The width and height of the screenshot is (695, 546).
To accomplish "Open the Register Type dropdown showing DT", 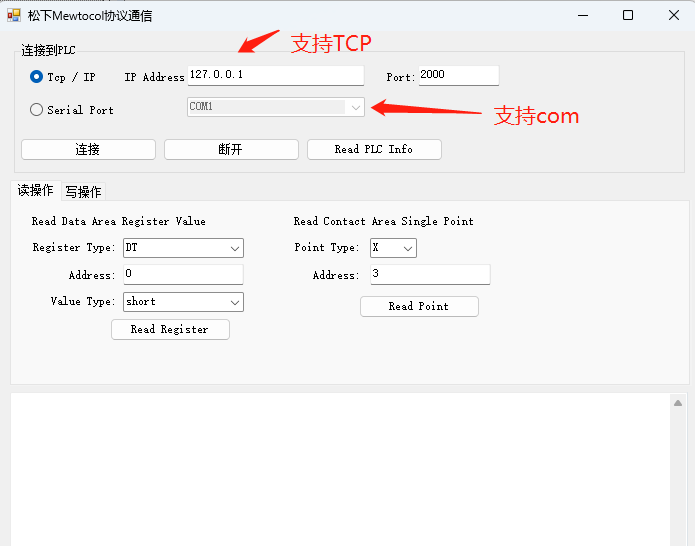I will tap(183, 248).
